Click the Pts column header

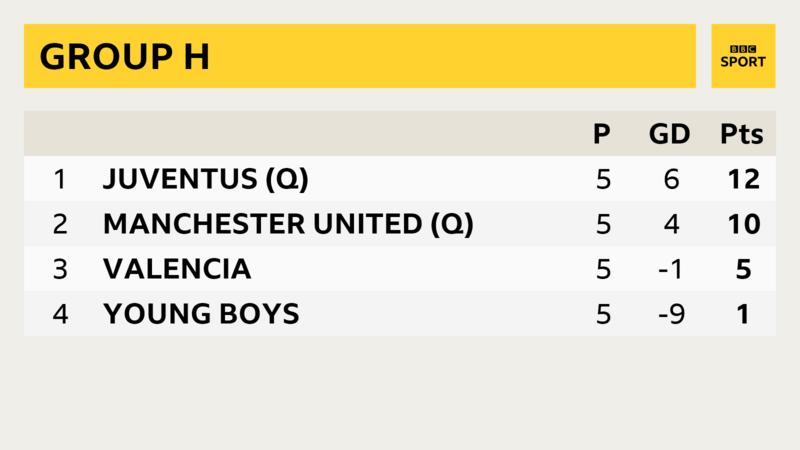(x=742, y=134)
